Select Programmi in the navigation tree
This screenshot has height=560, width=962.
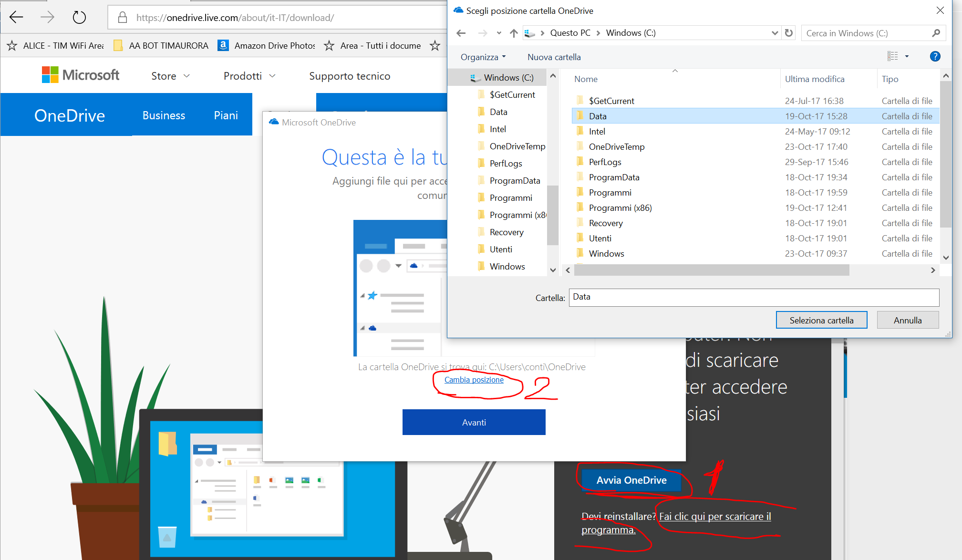(510, 198)
